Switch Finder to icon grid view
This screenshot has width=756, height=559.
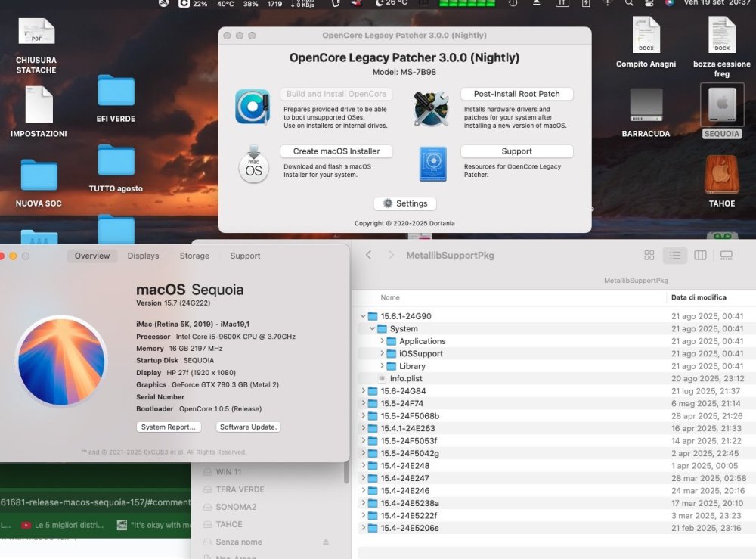point(649,255)
